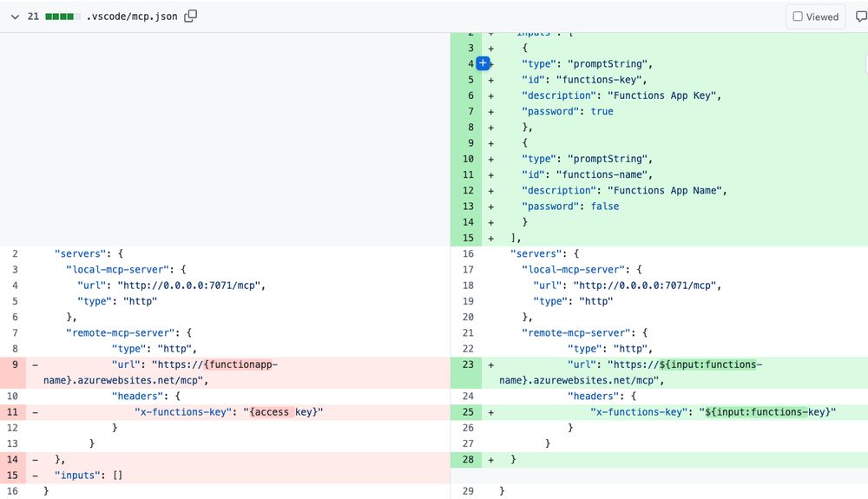Select added line number 25 on right

(x=469, y=412)
